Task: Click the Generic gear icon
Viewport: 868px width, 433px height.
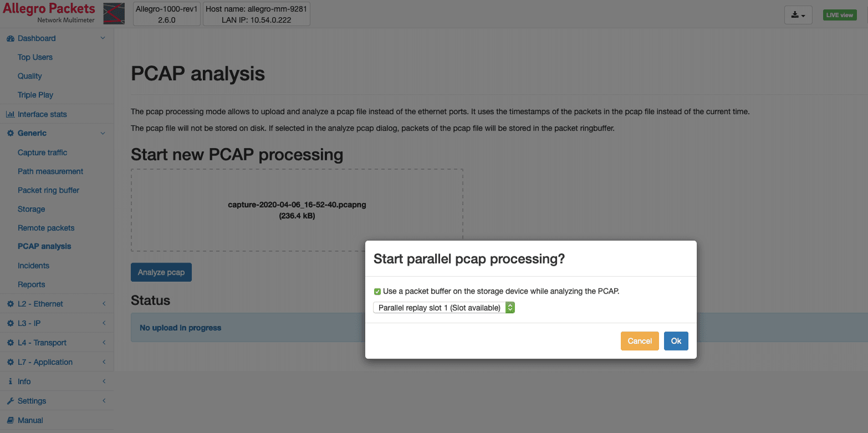Action: (x=10, y=133)
